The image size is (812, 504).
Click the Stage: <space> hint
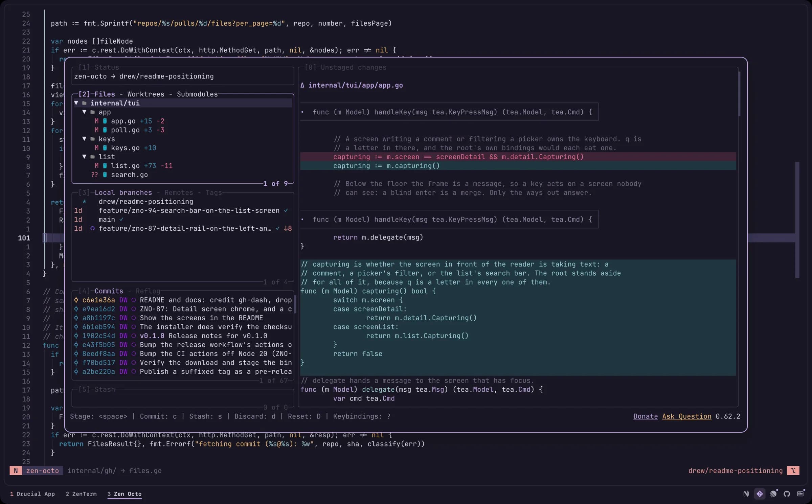(98, 416)
